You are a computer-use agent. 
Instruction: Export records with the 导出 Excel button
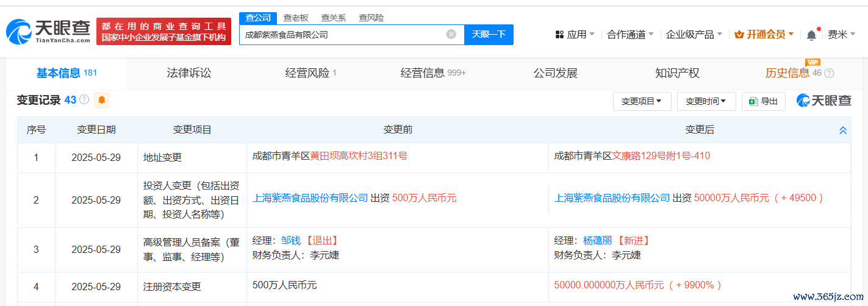click(763, 101)
